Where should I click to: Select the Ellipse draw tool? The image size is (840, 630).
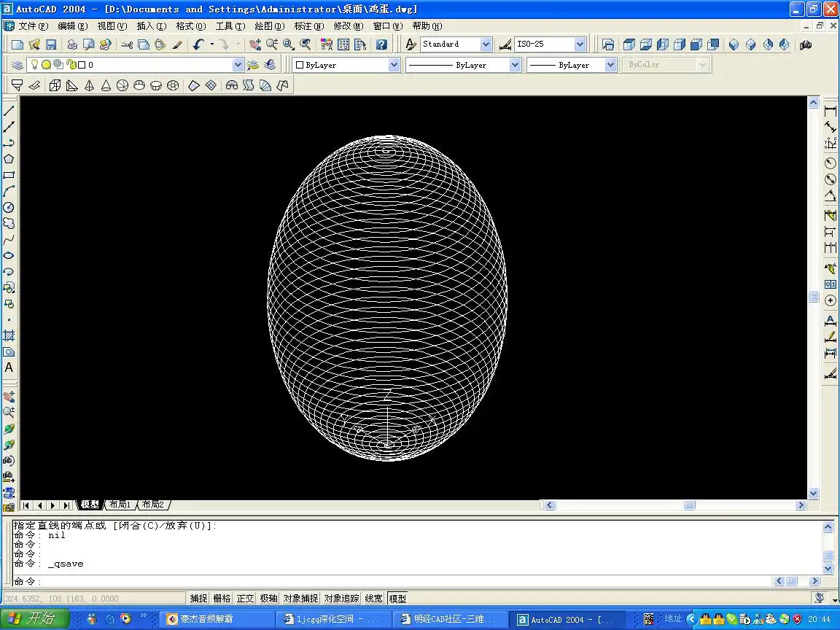point(9,255)
